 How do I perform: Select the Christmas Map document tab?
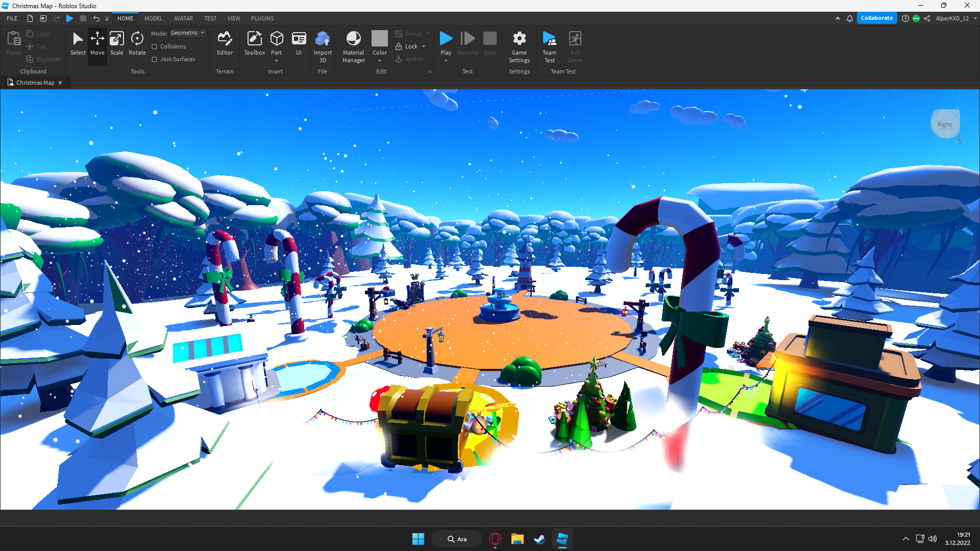tap(35, 83)
